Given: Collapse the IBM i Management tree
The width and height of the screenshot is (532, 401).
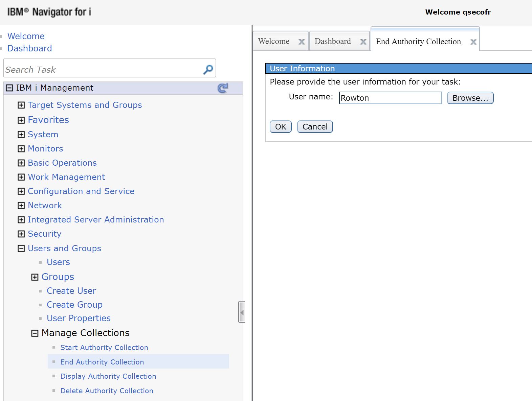Looking at the screenshot, I should pyautogui.click(x=10, y=88).
